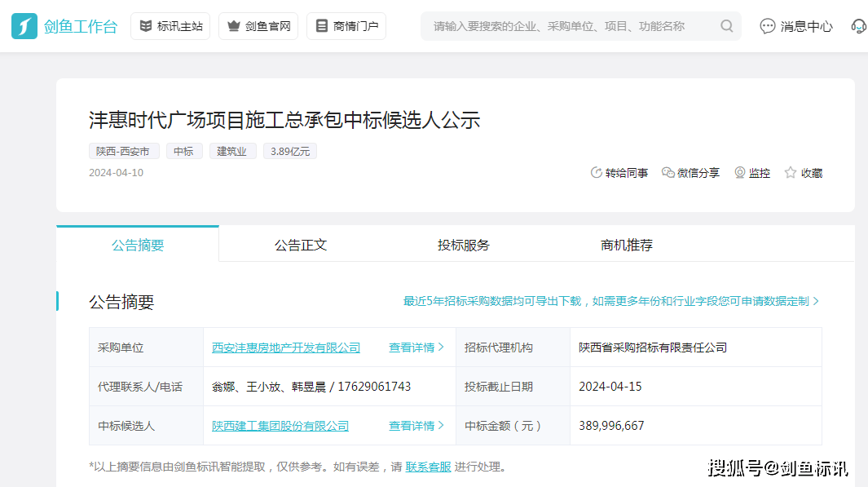Viewport: 868px width, 487px height.
Task: Switch to 公告摘要 tab
Action: point(138,245)
